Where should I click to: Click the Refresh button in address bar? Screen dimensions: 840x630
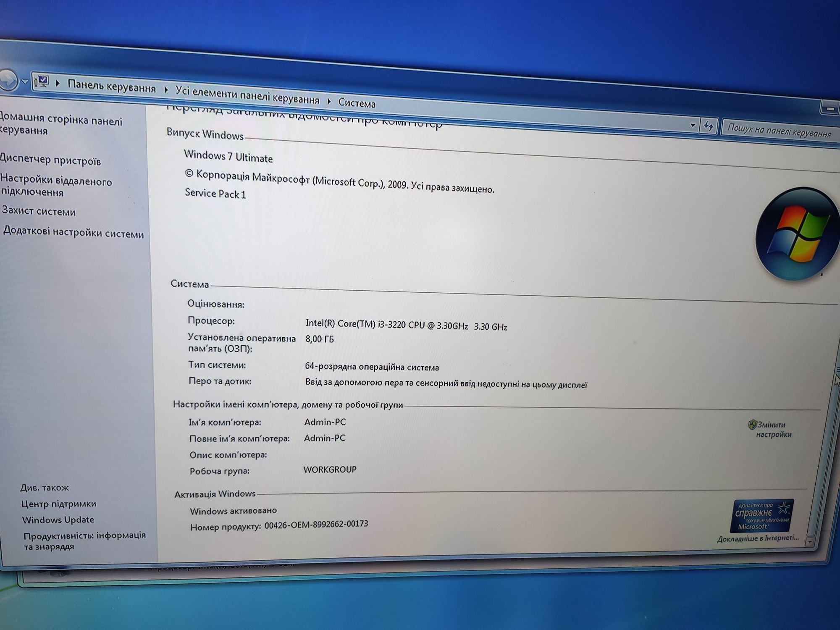pyautogui.click(x=709, y=126)
